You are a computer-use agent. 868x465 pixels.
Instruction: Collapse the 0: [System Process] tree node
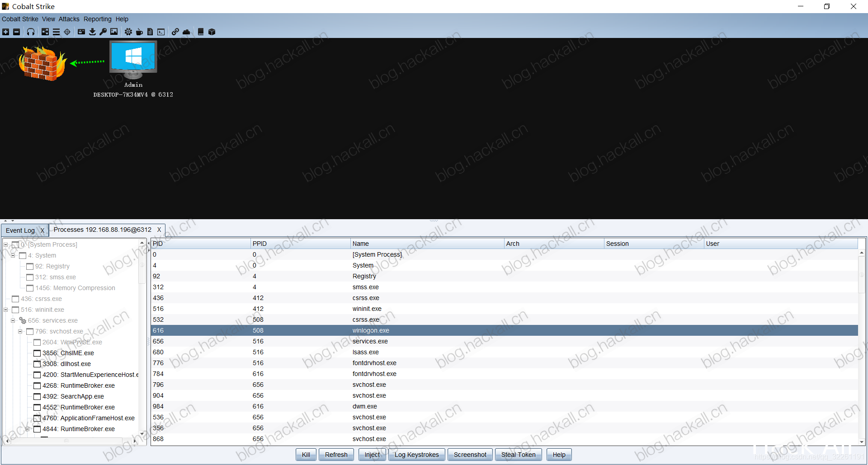6,244
